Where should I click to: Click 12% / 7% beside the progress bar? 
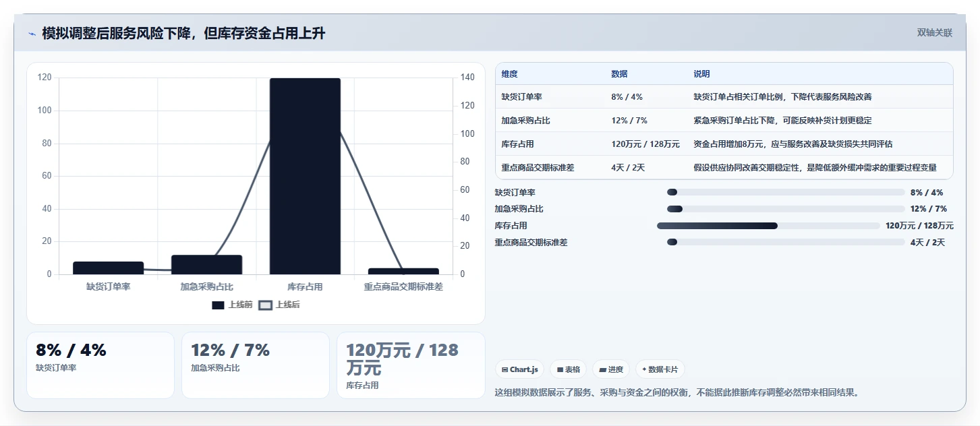tap(929, 209)
